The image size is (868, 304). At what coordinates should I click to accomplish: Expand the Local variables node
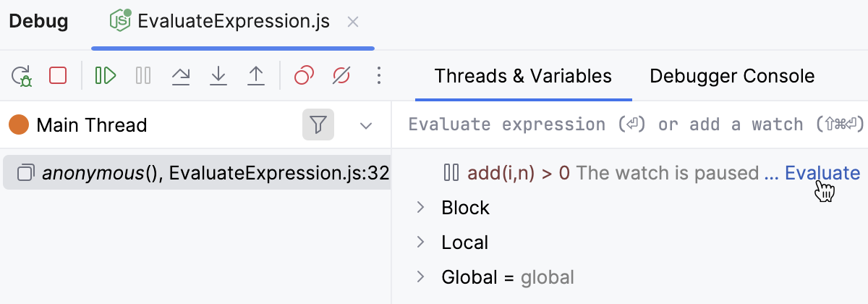pos(420,242)
